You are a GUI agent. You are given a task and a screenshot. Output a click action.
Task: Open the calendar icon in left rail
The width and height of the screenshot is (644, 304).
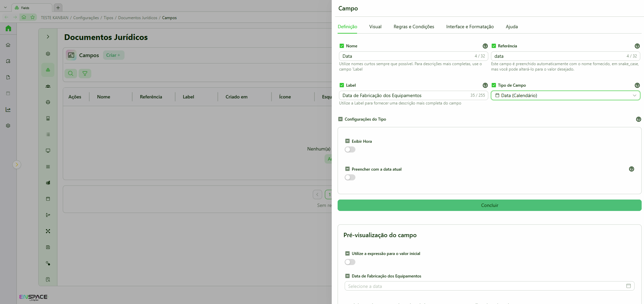coord(8,93)
